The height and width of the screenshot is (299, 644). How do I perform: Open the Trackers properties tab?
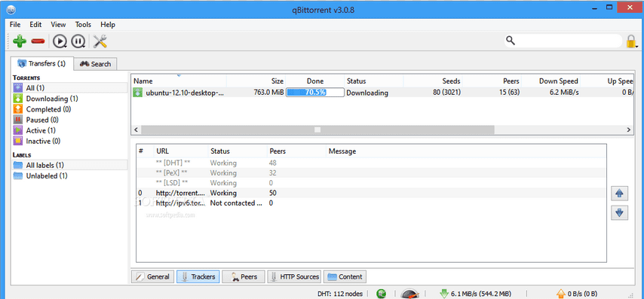198,277
